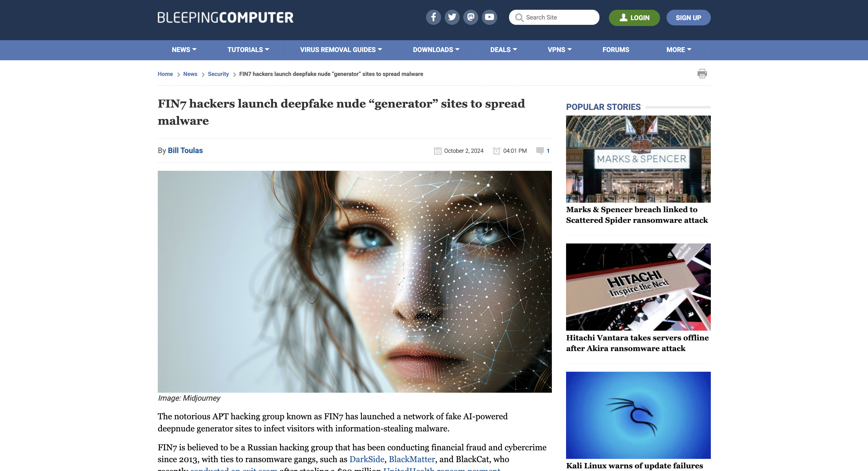Open the Twitter social icon

[x=452, y=17]
